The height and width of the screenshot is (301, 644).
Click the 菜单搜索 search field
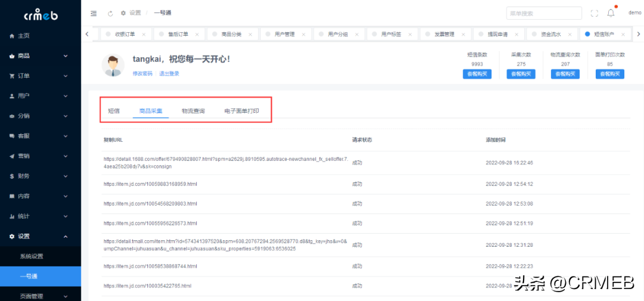(x=544, y=13)
